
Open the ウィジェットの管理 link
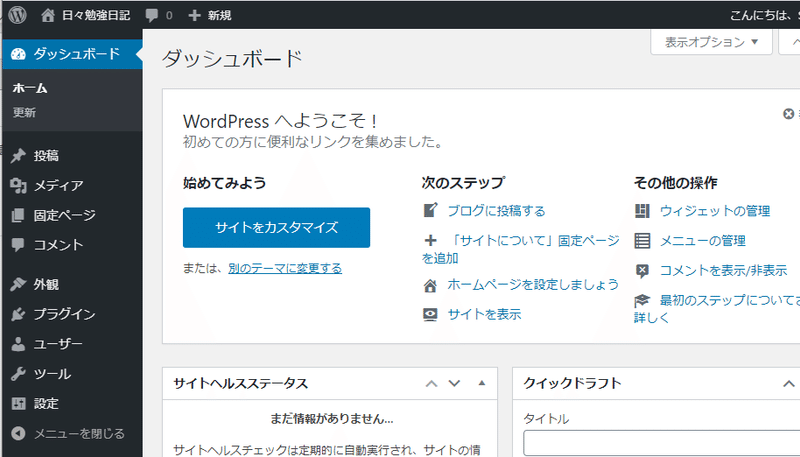point(715,211)
